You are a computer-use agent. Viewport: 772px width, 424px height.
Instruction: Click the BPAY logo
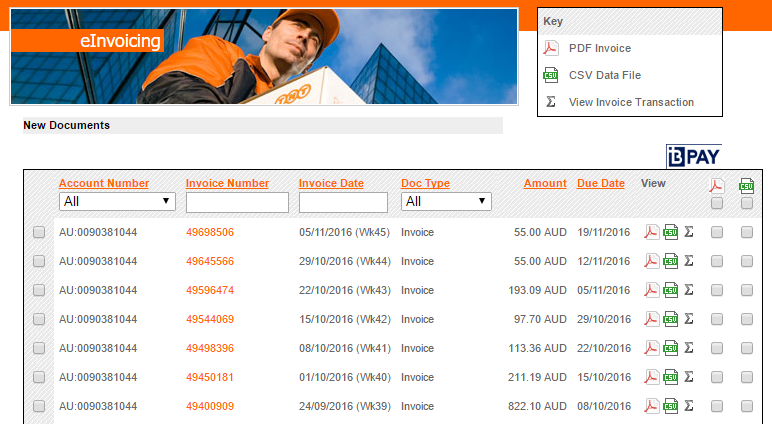[x=694, y=157]
